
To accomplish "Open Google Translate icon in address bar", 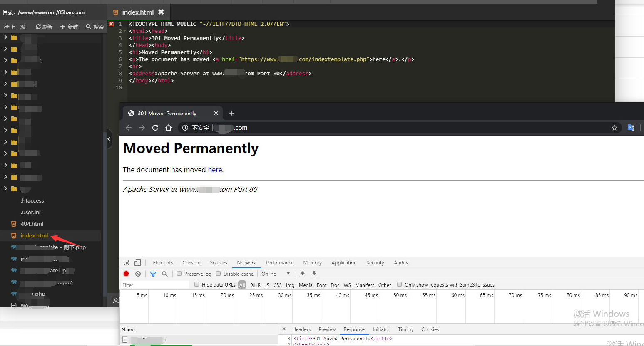I will (x=631, y=128).
